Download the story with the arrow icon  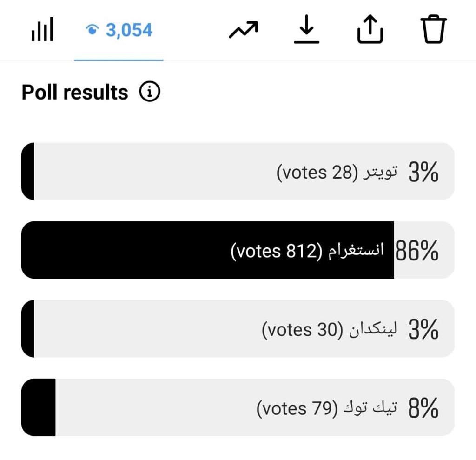(x=307, y=29)
